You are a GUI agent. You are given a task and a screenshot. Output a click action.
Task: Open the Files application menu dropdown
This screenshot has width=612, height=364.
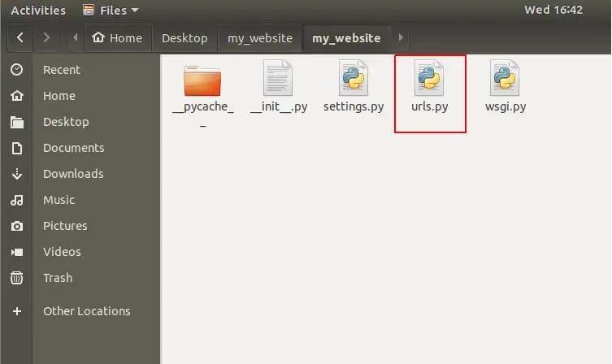click(111, 10)
